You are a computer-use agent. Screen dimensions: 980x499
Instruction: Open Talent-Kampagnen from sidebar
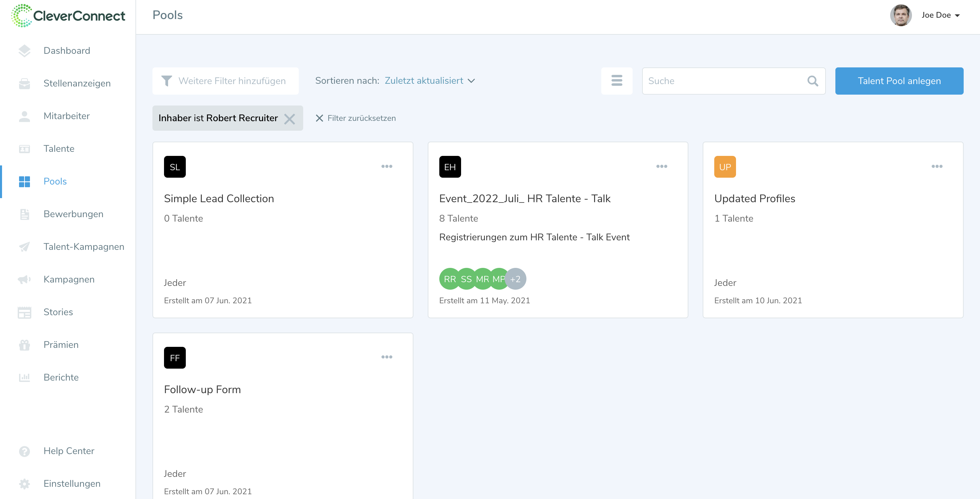tap(84, 247)
